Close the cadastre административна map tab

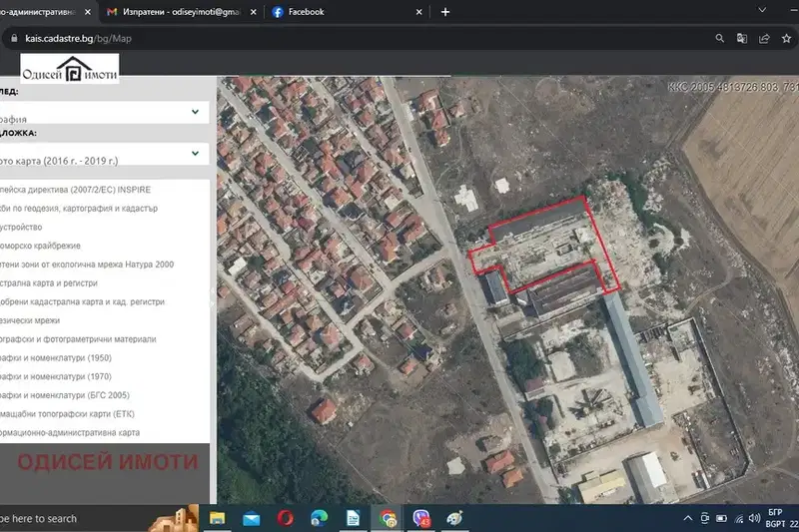(x=88, y=12)
